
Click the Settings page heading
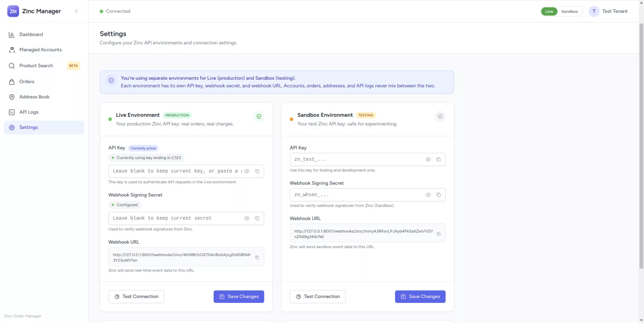113,34
